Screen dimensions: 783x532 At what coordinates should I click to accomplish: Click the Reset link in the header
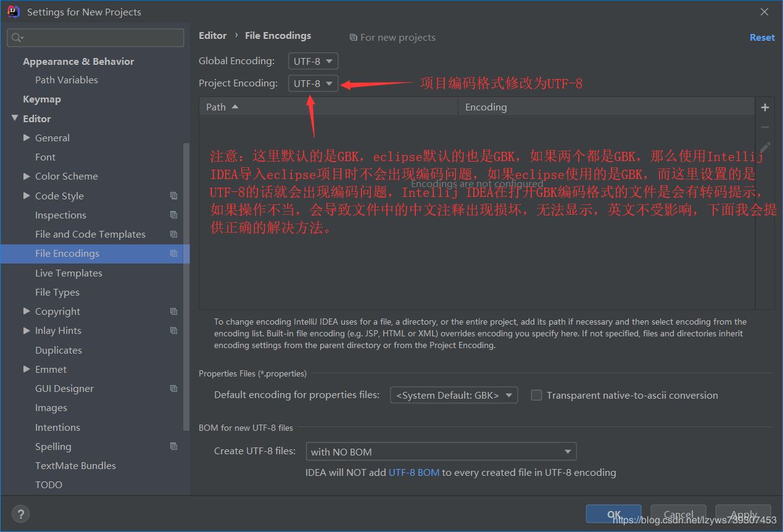coord(762,37)
